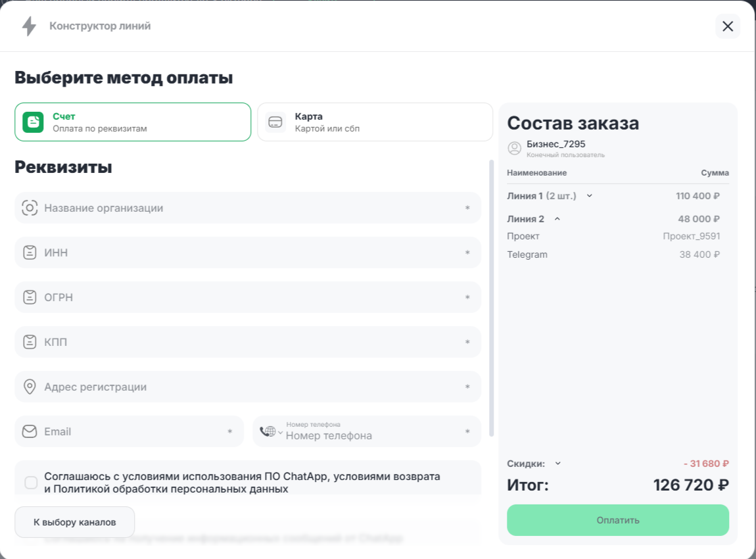The width and height of the screenshot is (756, 559).
Task: Click the clipboard icon in ИНН field
Action: coord(30,253)
